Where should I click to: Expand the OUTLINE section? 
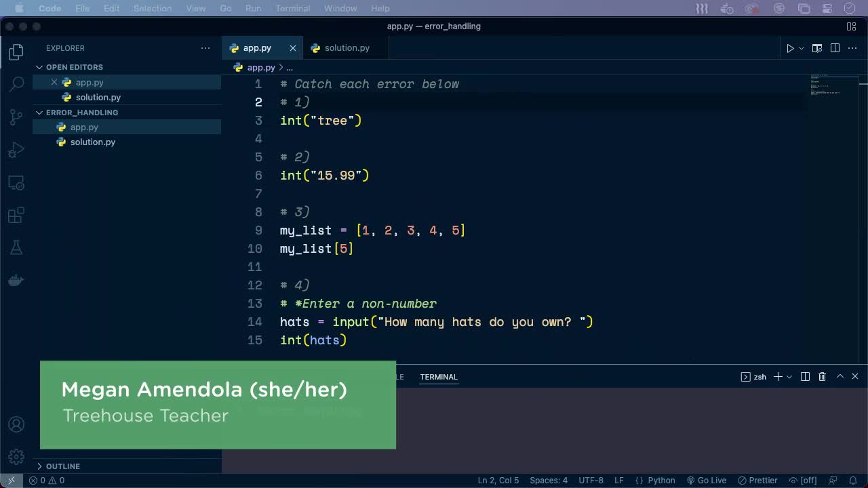[63, 466]
